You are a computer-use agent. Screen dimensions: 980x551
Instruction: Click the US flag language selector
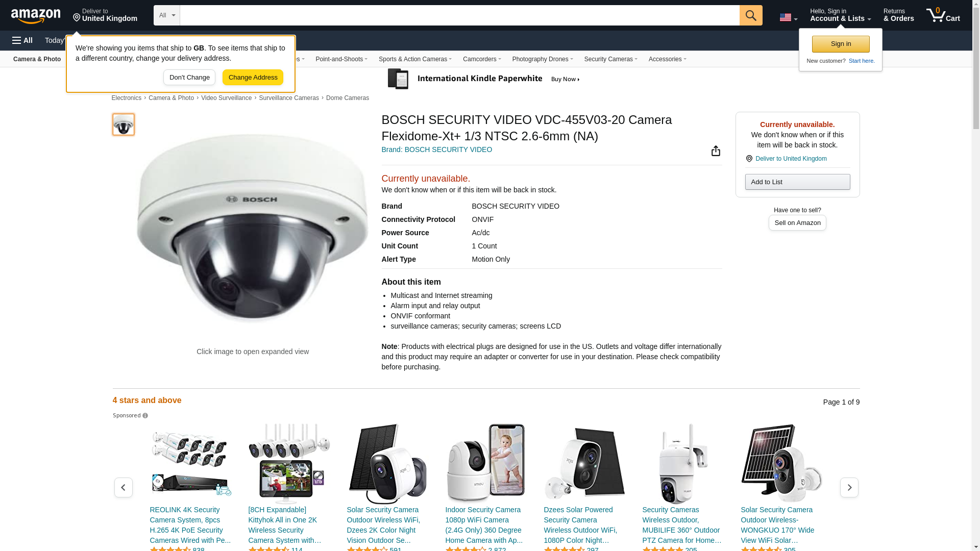(789, 17)
